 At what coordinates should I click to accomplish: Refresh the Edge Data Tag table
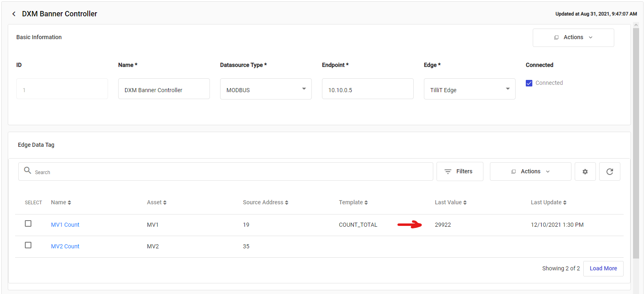609,172
